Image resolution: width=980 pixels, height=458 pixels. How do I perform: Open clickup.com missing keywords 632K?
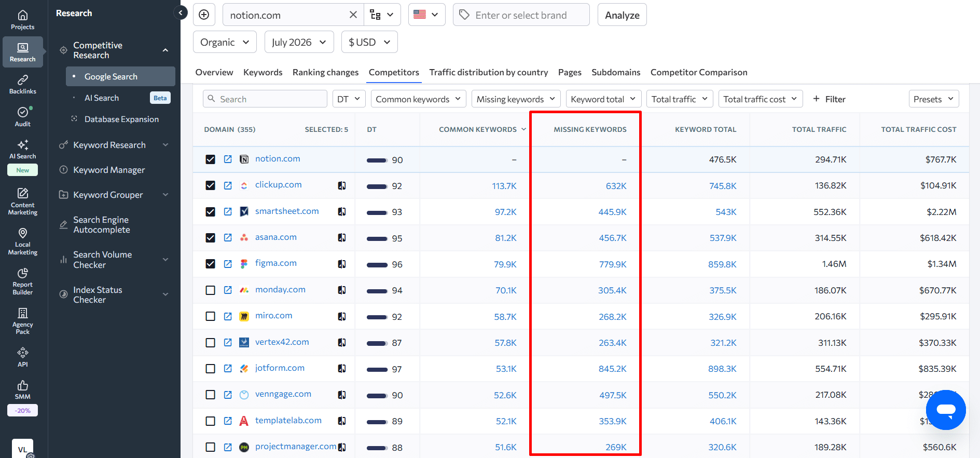(x=616, y=186)
